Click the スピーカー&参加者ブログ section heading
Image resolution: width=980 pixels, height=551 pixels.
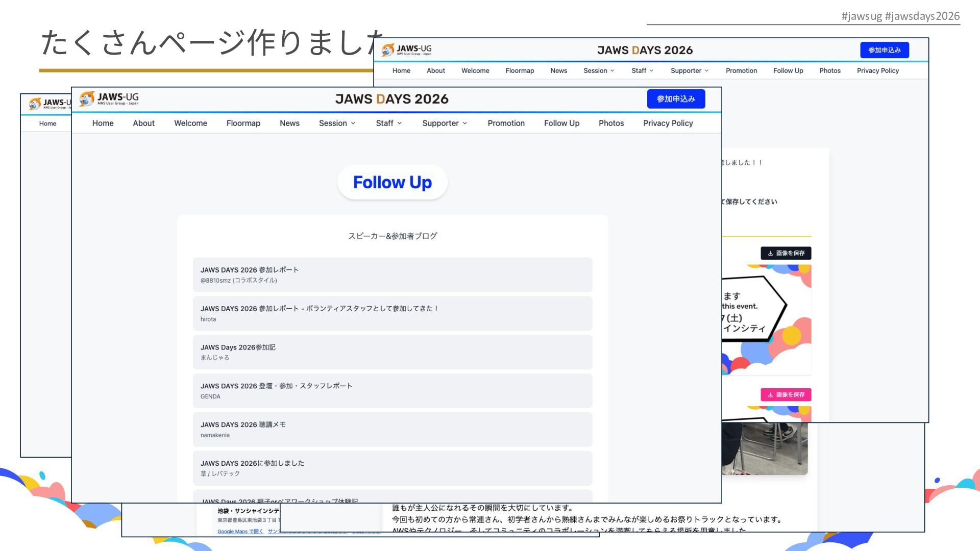[393, 236]
